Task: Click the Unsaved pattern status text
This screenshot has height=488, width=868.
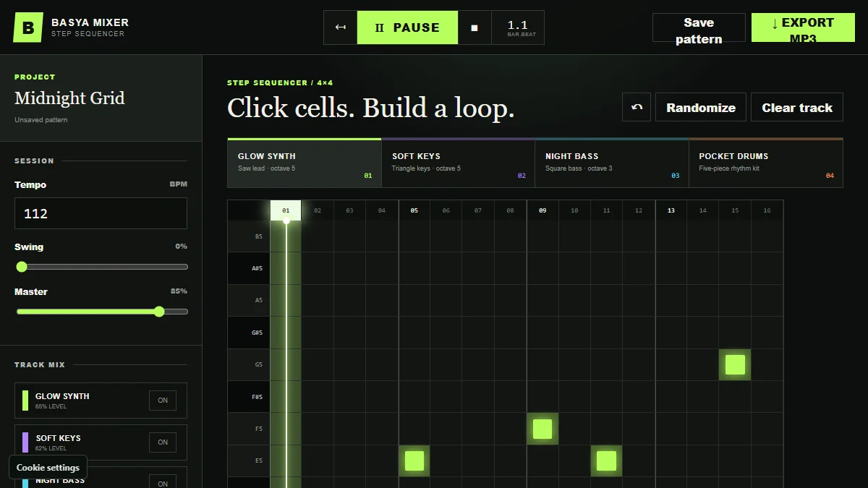Action: (41, 120)
